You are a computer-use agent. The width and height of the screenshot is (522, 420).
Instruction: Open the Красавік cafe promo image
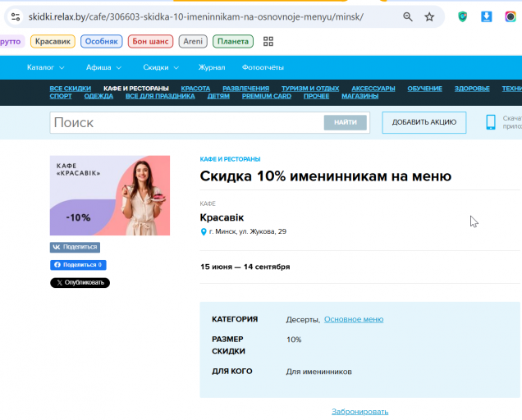tap(110, 195)
